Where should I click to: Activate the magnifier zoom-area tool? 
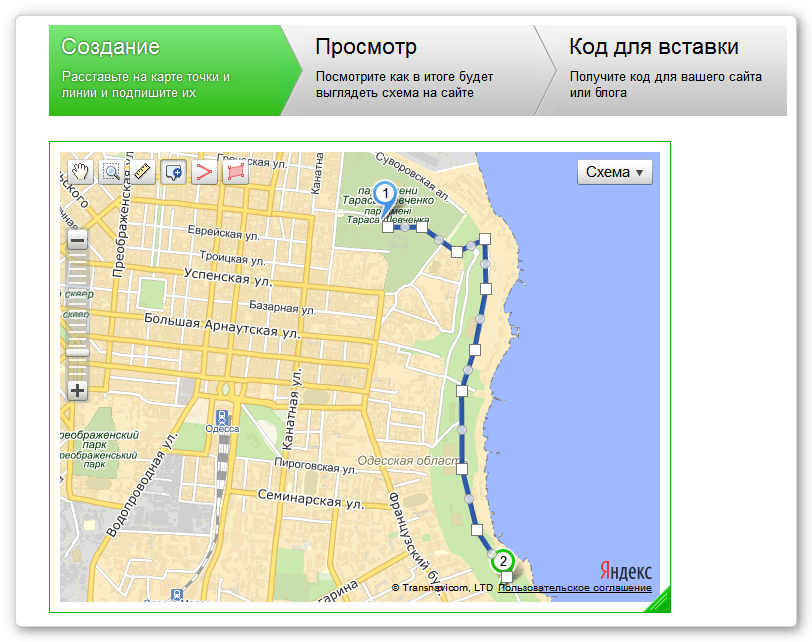pos(110,172)
